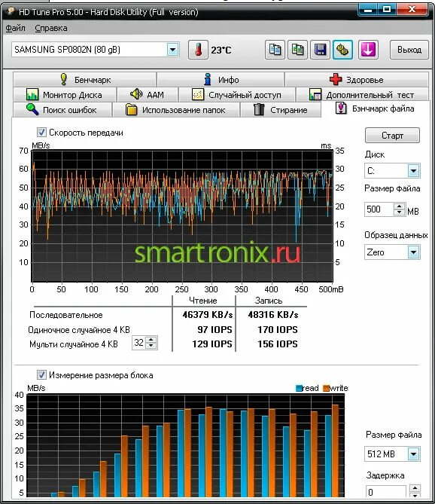The width and height of the screenshot is (435, 504).
Task: Copy text info to clipboard icon
Action: (275, 50)
